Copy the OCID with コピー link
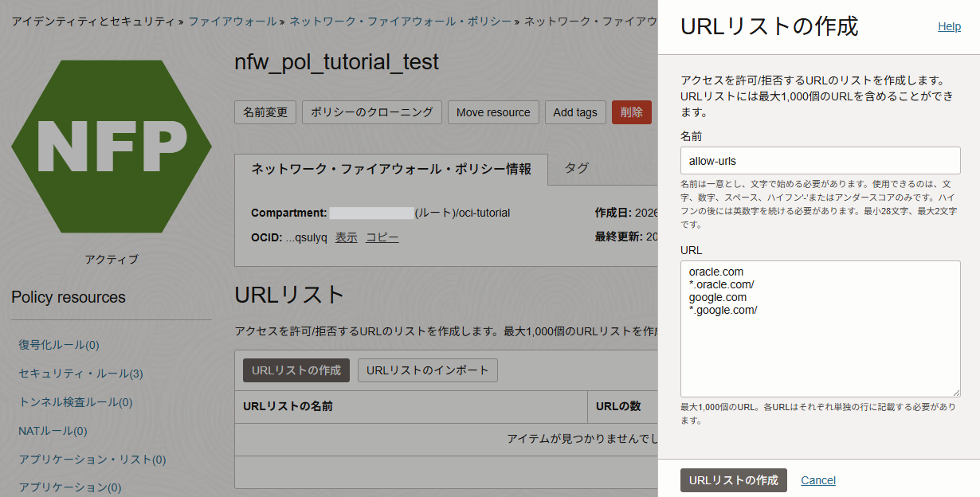980x497 pixels. (382, 237)
